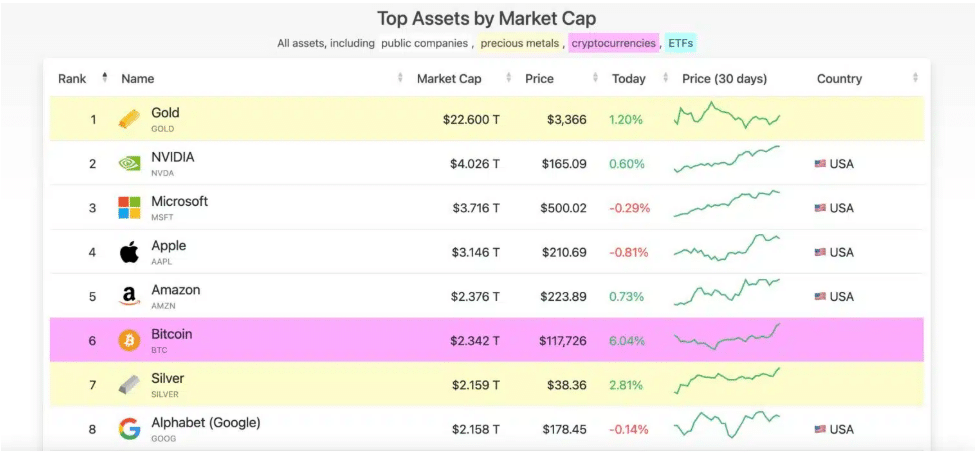This screenshot has width=975, height=454.
Task: Select the public companies filter tag
Action: [424, 43]
